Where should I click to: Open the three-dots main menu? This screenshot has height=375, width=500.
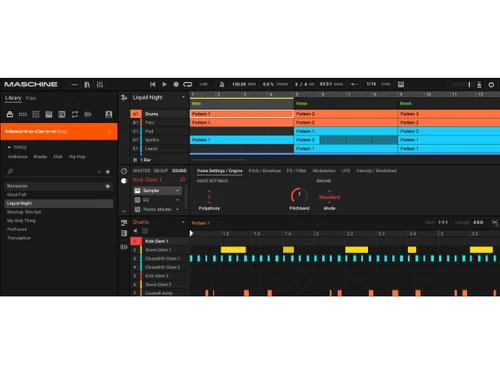(x=74, y=85)
